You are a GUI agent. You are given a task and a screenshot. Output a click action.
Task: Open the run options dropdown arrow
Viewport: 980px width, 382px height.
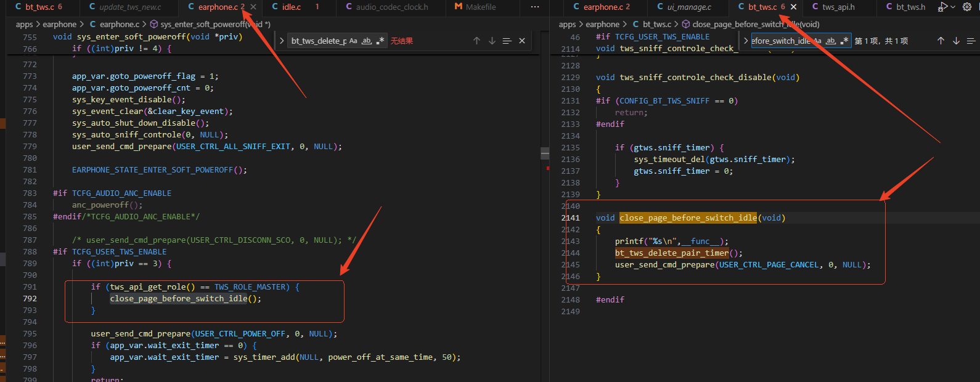pos(953,7)
